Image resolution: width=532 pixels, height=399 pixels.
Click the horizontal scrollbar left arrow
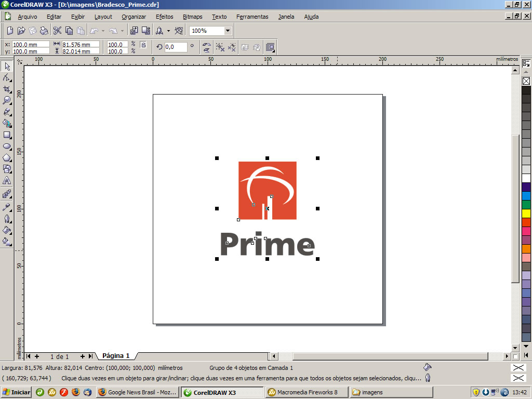pyautogui.click(x=274, y=356)
